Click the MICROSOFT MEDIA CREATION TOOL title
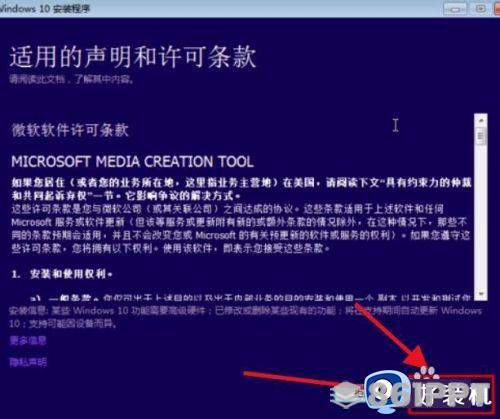The image size is (500, 419). tap(132, 162)
